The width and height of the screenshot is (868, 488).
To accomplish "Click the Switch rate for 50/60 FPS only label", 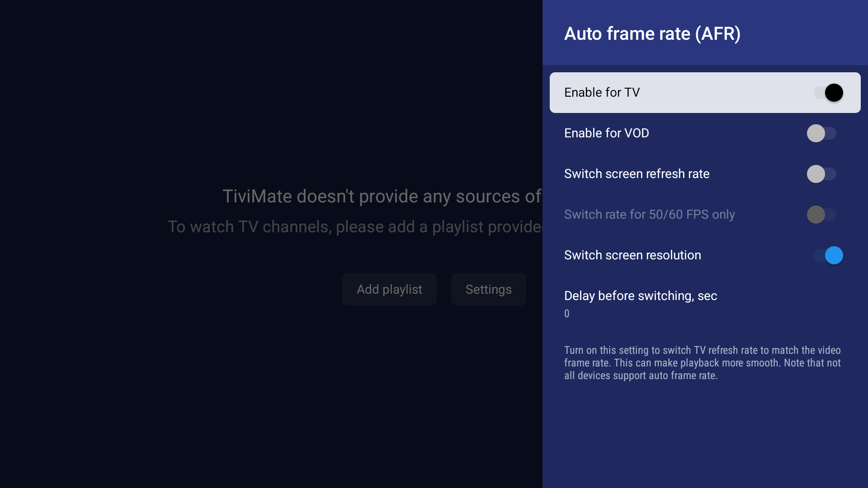I will [x=650, y=215].
